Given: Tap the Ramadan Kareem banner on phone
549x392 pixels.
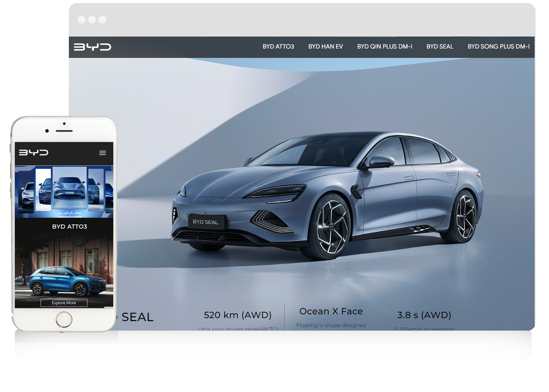Looking at the screenshot, I should point(64,192).
